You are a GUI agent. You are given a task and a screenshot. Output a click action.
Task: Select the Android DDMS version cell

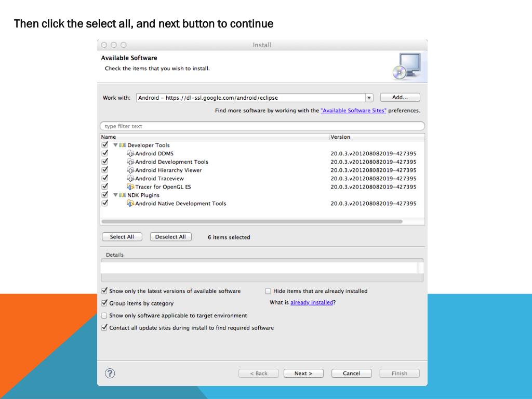tap(373, 154)
